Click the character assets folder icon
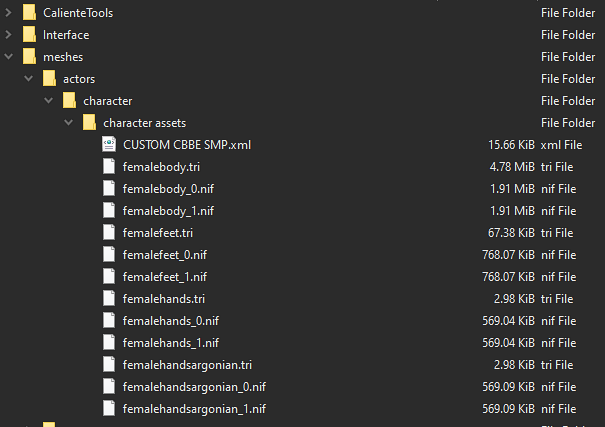This screenshot has width=605, height=427. pos(90,123)
